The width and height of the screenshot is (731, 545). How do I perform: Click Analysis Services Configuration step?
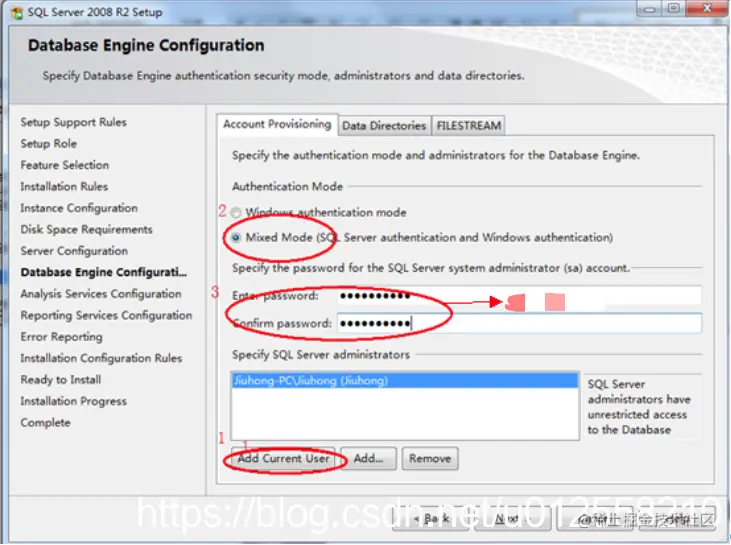[x=101, y=294]
